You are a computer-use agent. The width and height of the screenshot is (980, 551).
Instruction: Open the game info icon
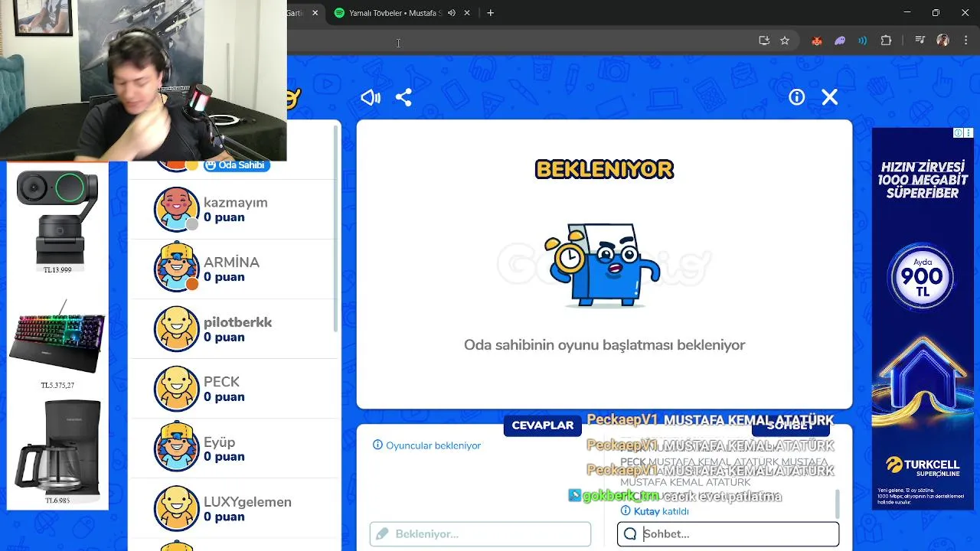pyautogui.click(x=797, y=97)
